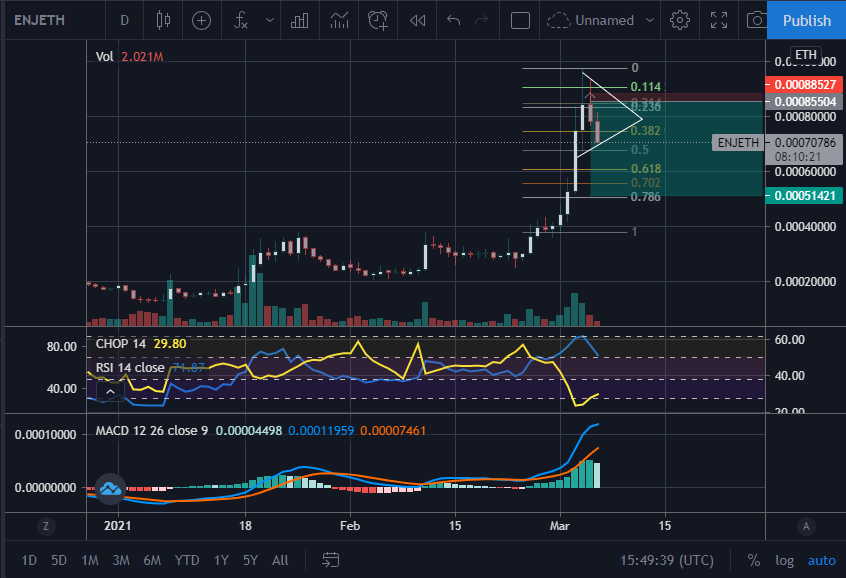The width and height of the screenshot is (846, 578).
Task: Open the go to date icon
Action: coord(330,560)
